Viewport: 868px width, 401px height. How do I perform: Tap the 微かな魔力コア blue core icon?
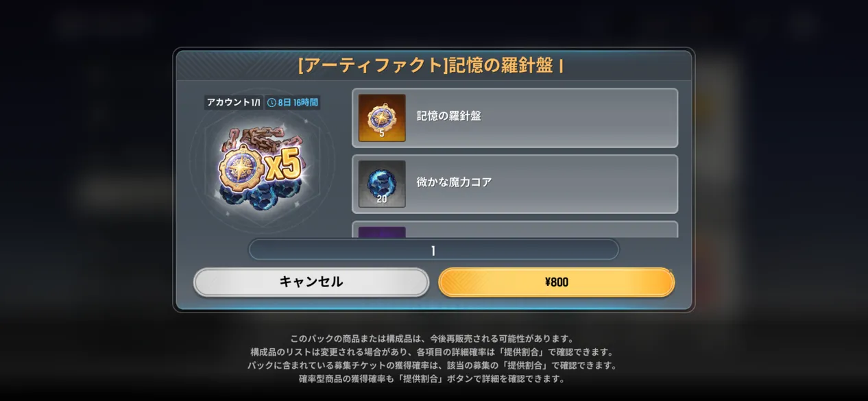(x=382, y=184)
